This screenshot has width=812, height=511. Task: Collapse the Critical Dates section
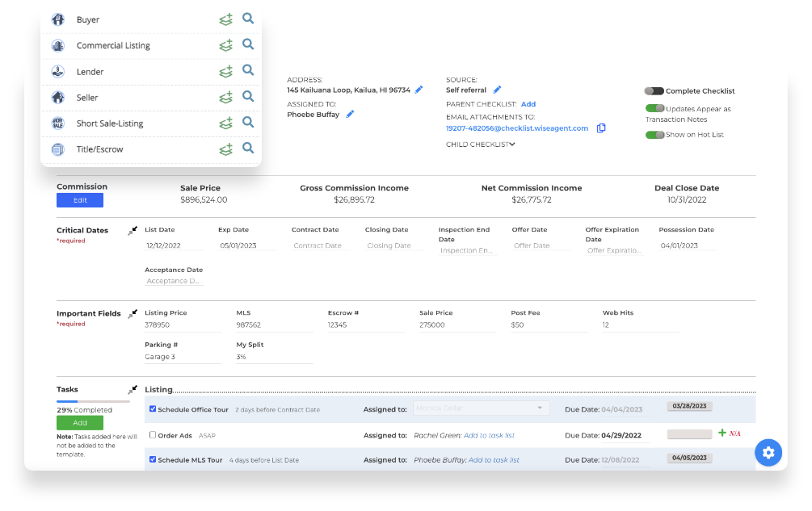click(133, 231)
